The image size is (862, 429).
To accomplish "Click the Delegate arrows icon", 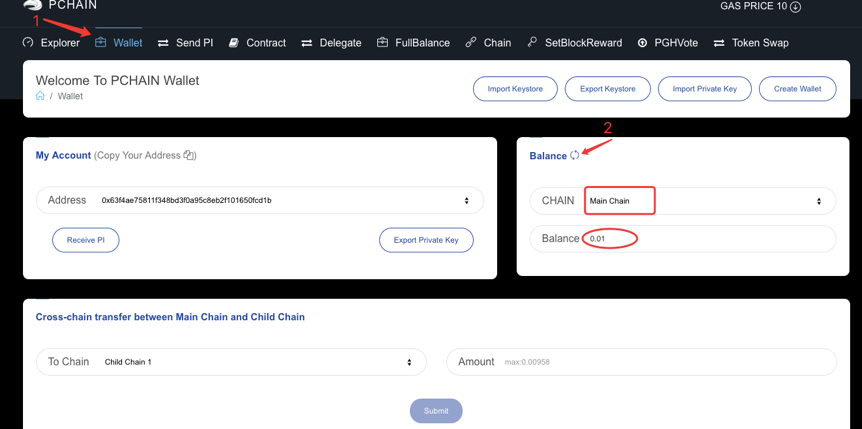I will coord(307,43).
